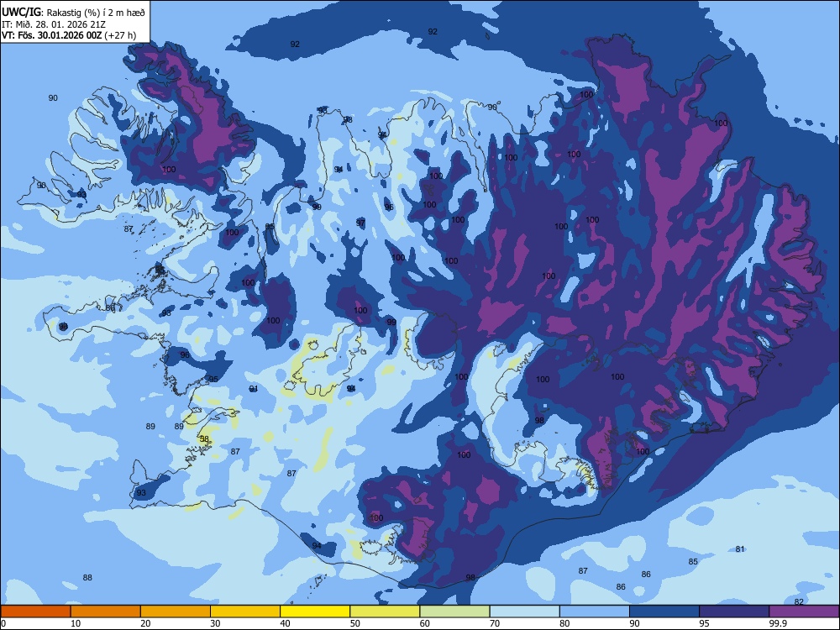The image size is (840, 630).
Task: Click the '99.9' legend tick label
Action: point(778,623)
